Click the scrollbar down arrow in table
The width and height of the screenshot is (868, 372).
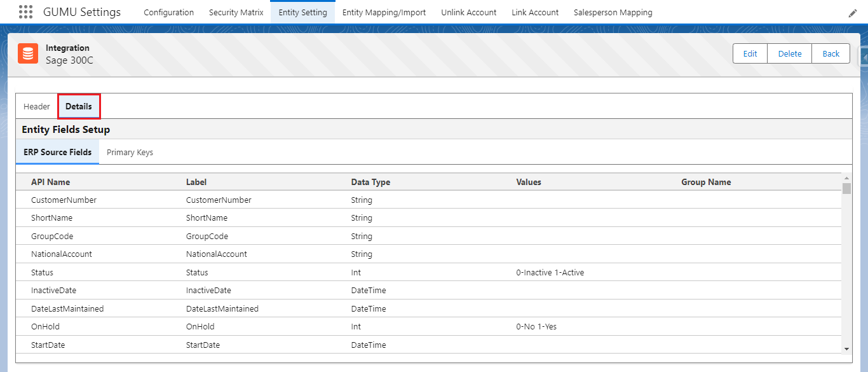click(846, 348)
